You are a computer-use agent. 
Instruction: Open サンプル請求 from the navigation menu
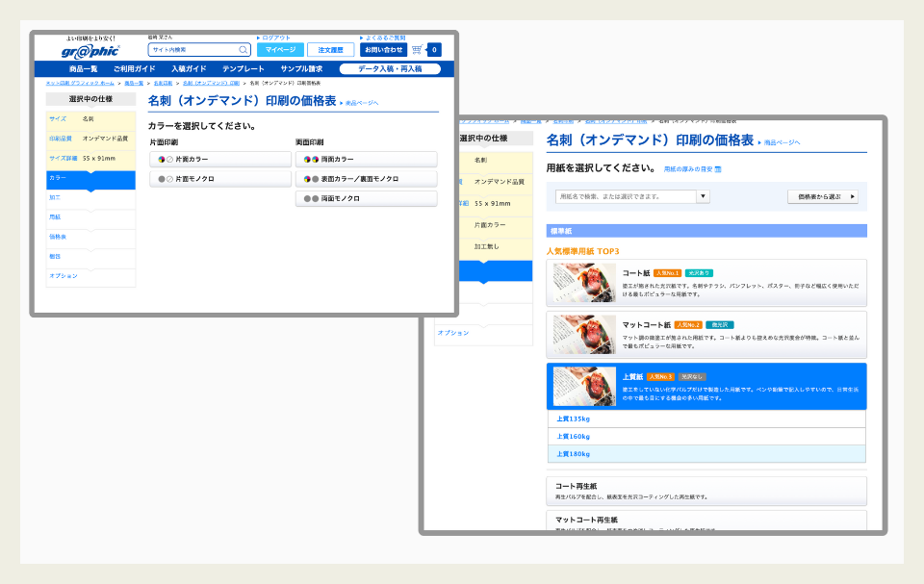pos(300,68)
